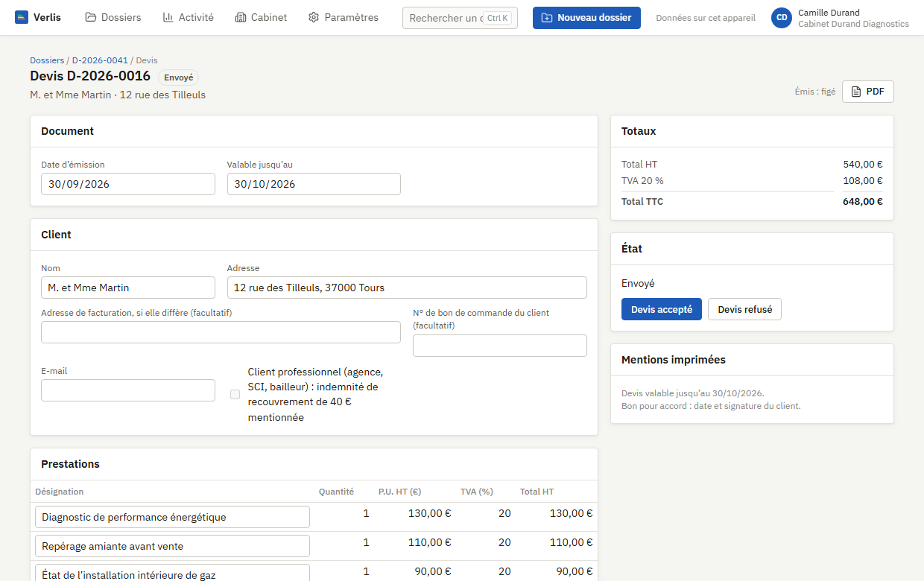Go to Dossiers in the breadcrumb
The height and width of the screenshot is (581, 924).
(47, 60)
